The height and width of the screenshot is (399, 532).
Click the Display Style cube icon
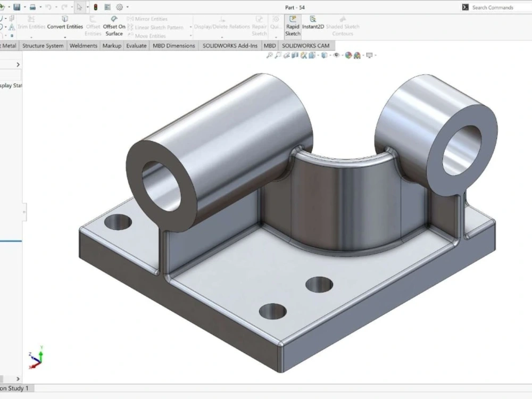coord(325,55)
